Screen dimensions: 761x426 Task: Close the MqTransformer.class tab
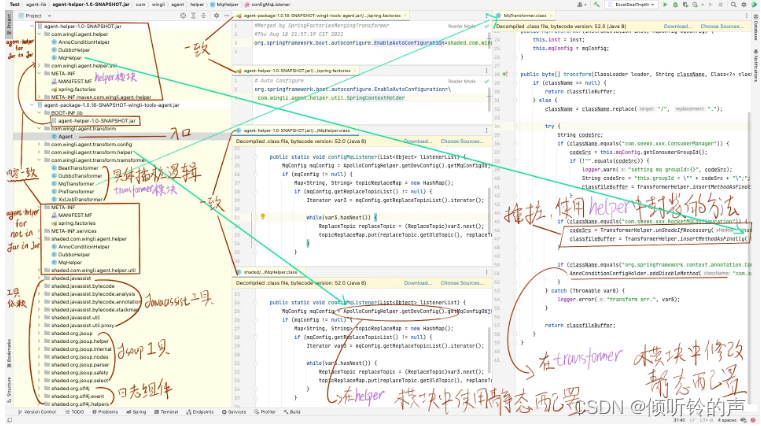coord(549,16)
